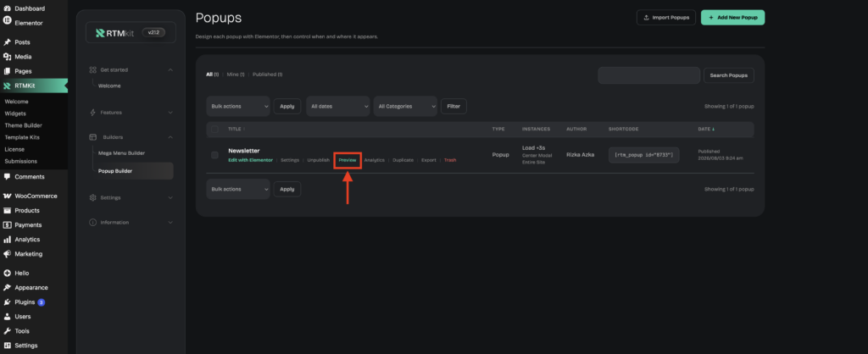Click the rtm_popup shortcode box
Viewport: 868px width, 354px height.
[x=644, y=155]
